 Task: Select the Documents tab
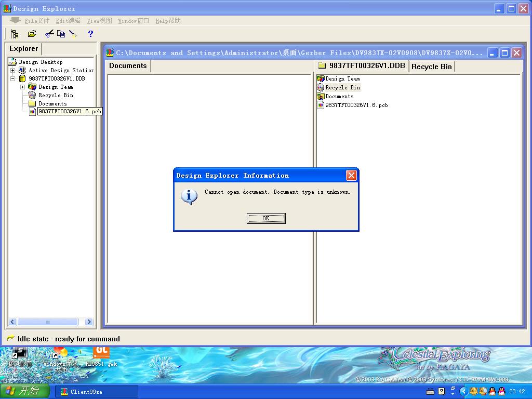(x=128, y=66)
